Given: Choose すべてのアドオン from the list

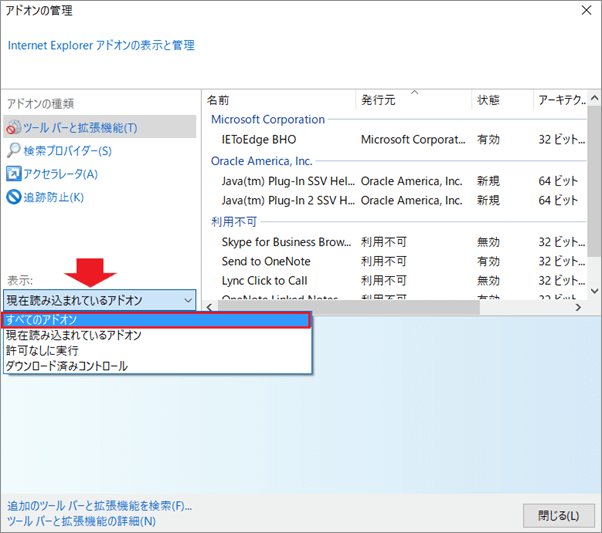Looking at the screenshot, I should point(155,320).
